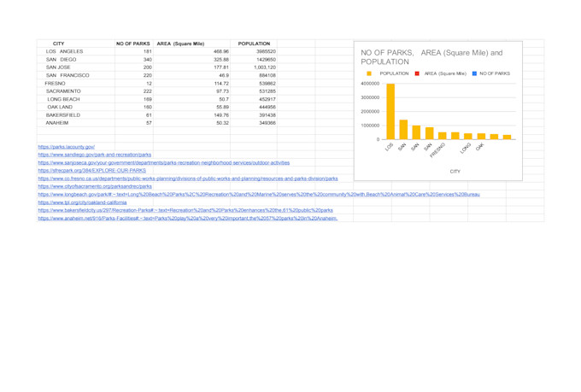
Task: Select the tallest LOS bar in the chart
Action: tap(390, 112)
